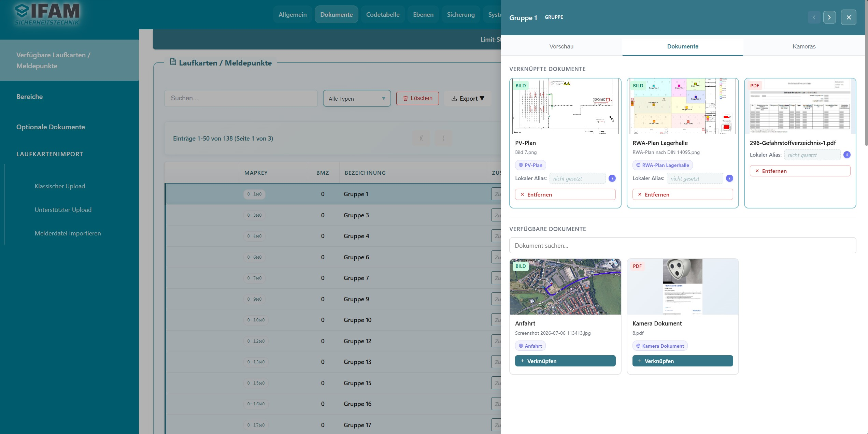Click the Dokument suchen search field
The height and width of the screenshot is (434, 868).
point(683,245)
